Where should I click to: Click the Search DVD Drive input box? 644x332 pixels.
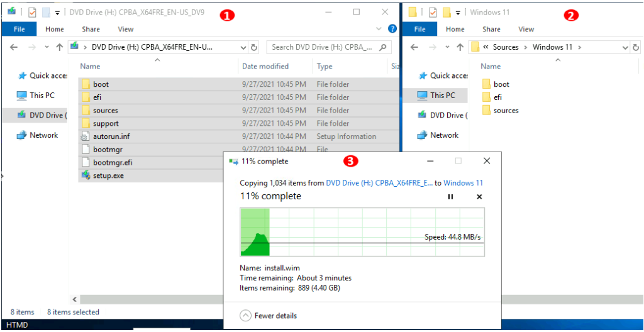(324, 47)
